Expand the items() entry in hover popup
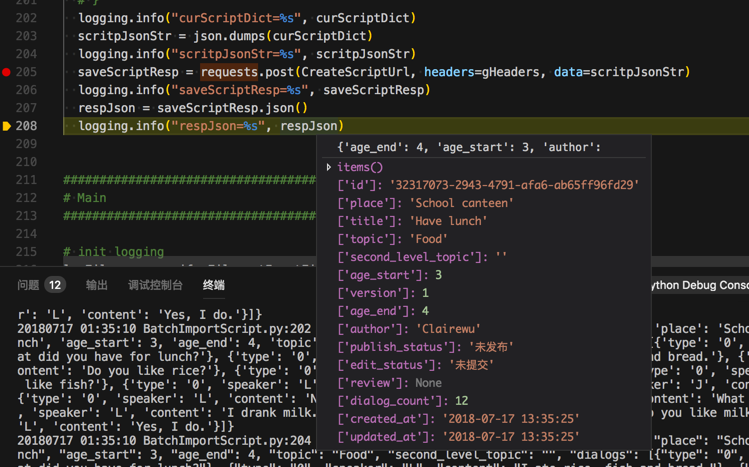 tap(329, 167)
